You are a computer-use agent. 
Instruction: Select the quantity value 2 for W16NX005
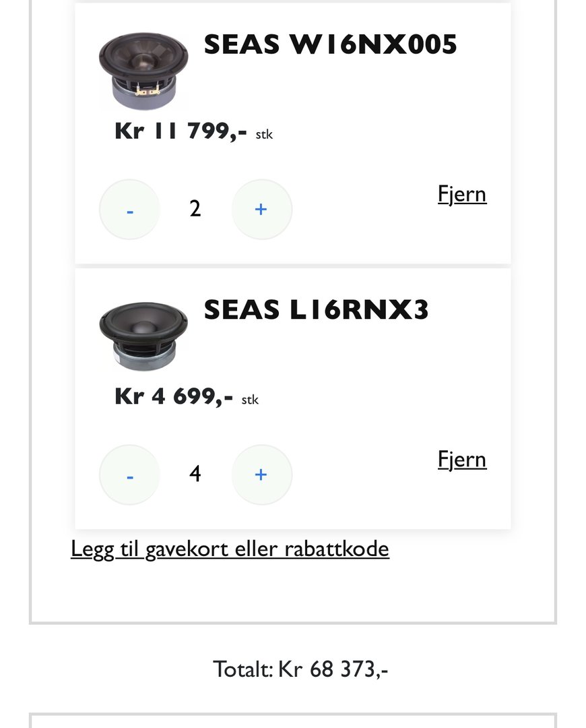195,209
